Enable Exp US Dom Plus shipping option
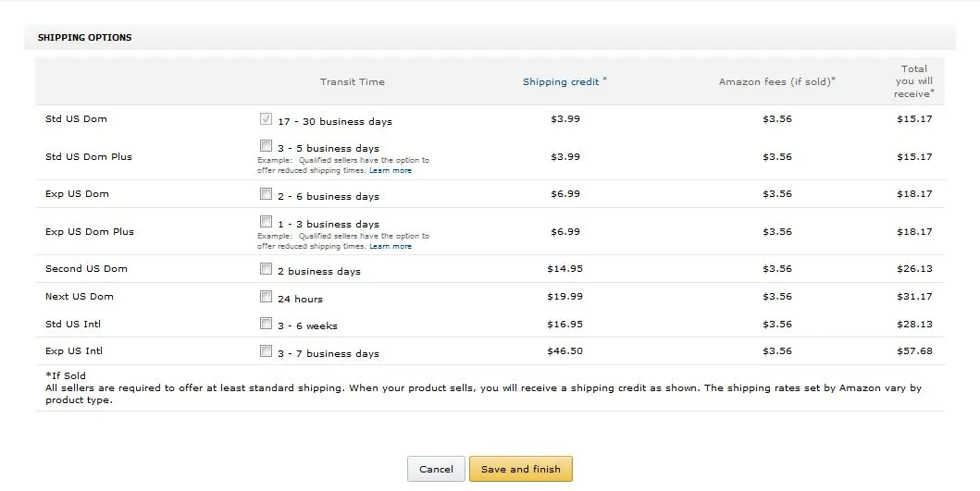 266,223
